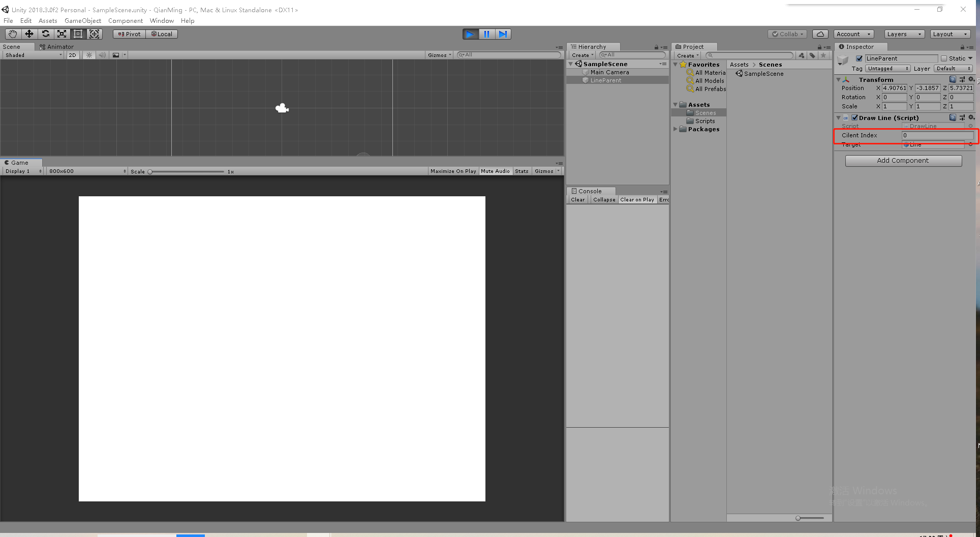The image size is (980, 537).
Task: Open the Window menu
Action: [x=162, y=21]
